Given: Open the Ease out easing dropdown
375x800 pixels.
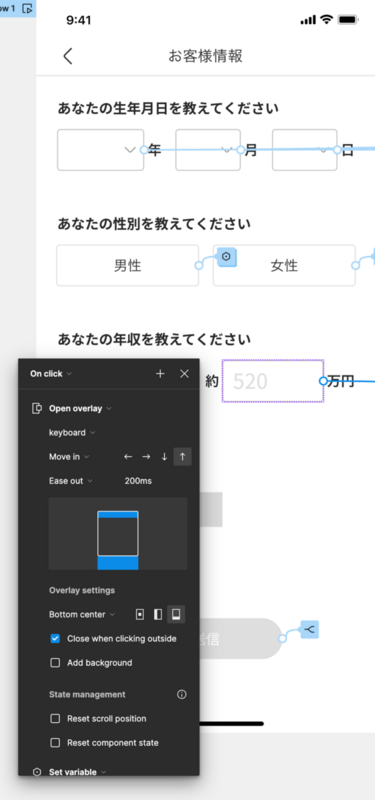Looking at the screenshot, I should [x=71, y=481].
